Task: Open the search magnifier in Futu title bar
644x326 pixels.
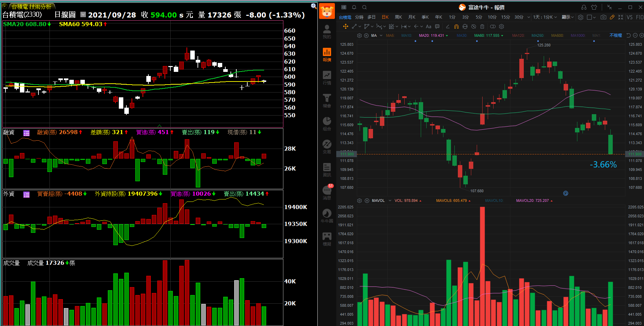Action: tap(364, 7)
